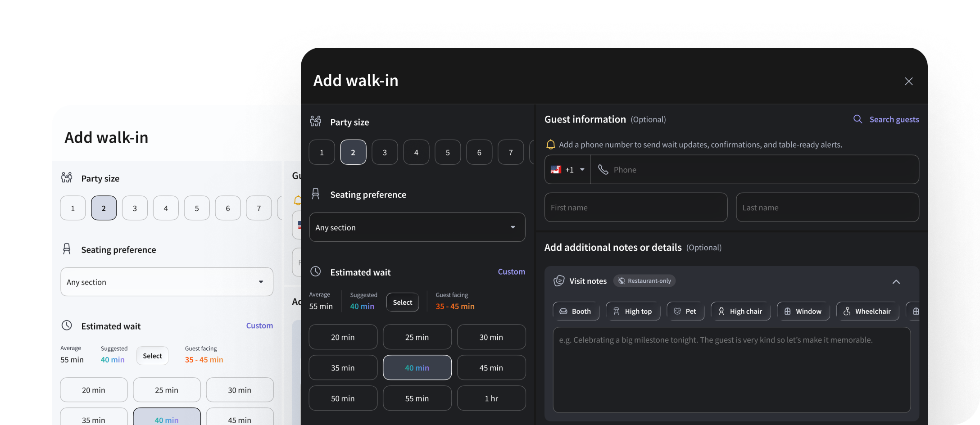Select party size 5
The image size is (980, 425).
[x=448, y=152]
